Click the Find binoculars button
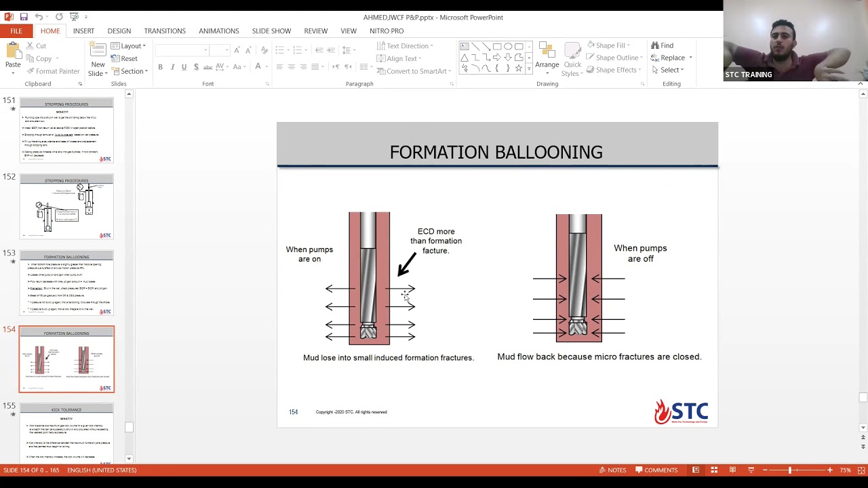 point(662,45)
